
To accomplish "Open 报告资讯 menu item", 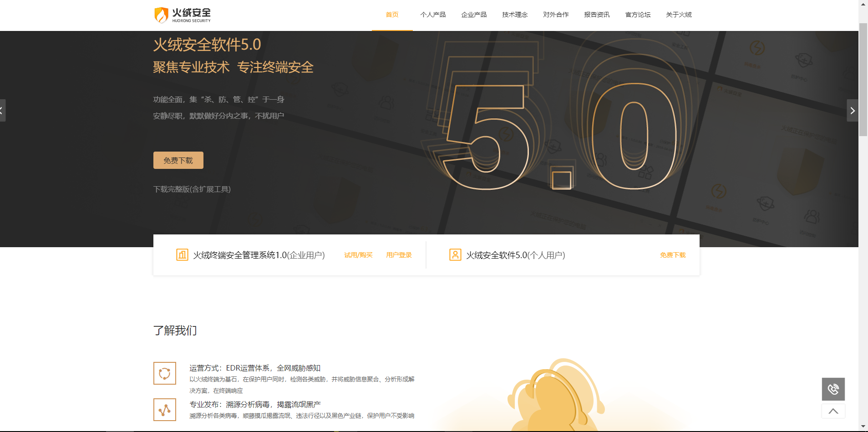I will click(x=597, y=15).
